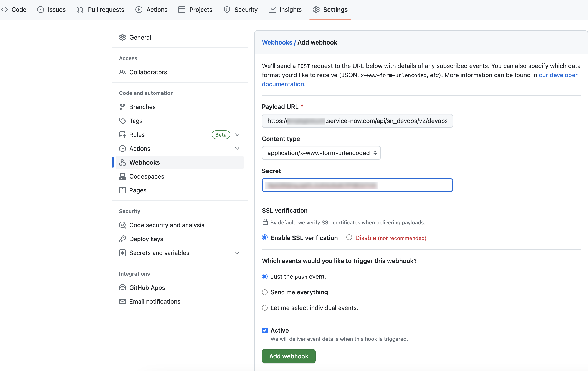The image size is (588, 371).
Task: Select Just the push event option
Action: click(x=265, y=277)
